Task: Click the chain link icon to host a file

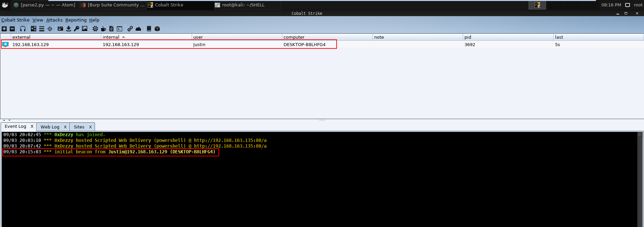Action: pos(130,29)
